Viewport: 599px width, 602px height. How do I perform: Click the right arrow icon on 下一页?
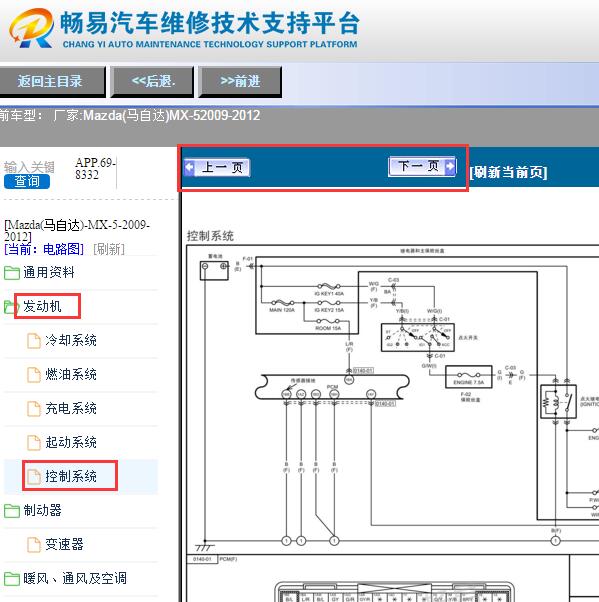[x=450, y=167]
